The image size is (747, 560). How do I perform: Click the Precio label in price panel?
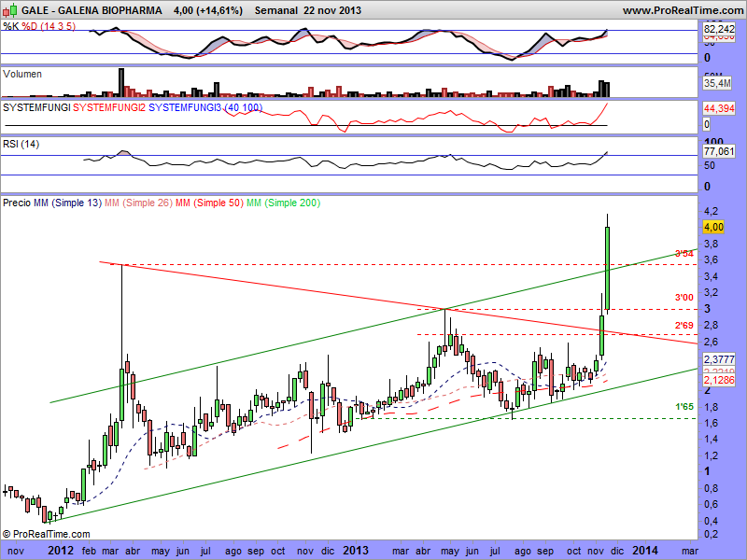pyautogui.click(x=17, y=203)
